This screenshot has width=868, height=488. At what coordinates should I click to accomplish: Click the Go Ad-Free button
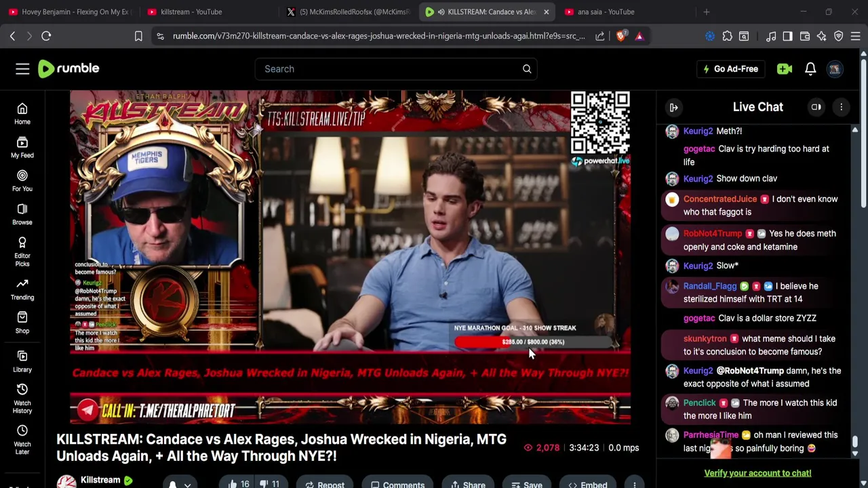(730, 68)
